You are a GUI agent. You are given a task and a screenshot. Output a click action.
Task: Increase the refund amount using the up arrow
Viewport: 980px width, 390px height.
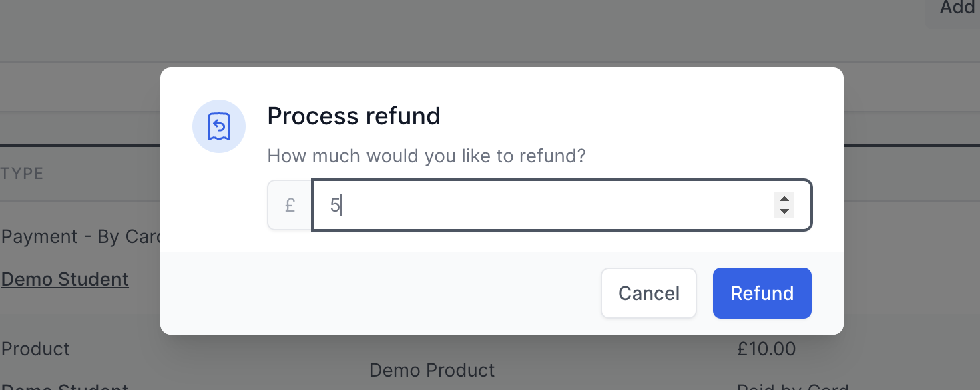click(x=784, y=200)
